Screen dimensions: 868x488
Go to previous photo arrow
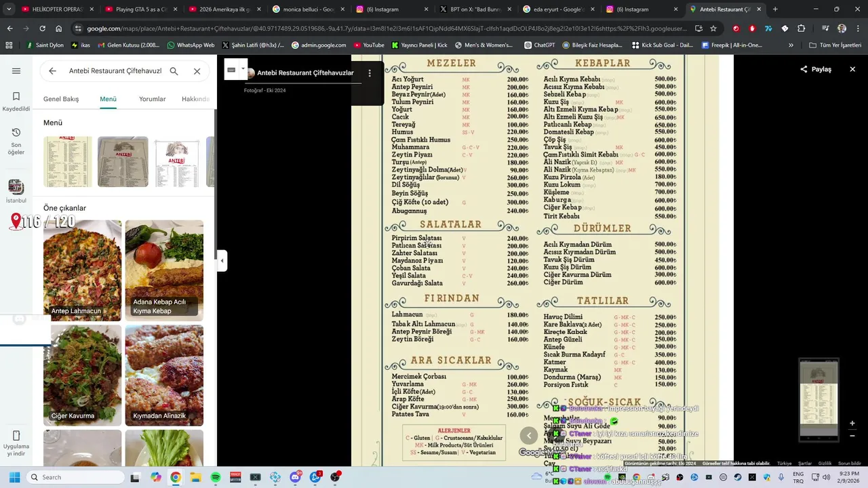pos(529,436)
